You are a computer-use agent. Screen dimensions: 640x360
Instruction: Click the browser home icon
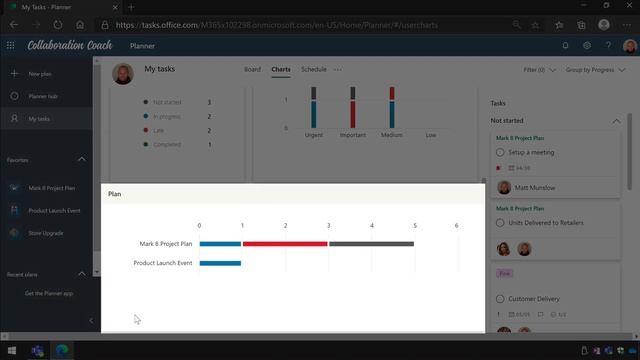coord(80,25)
